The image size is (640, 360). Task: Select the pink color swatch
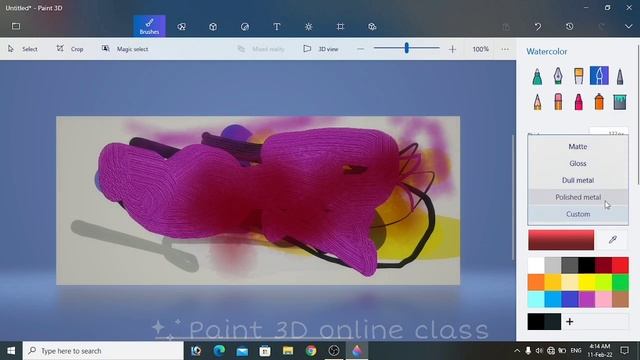coord(603,299)
